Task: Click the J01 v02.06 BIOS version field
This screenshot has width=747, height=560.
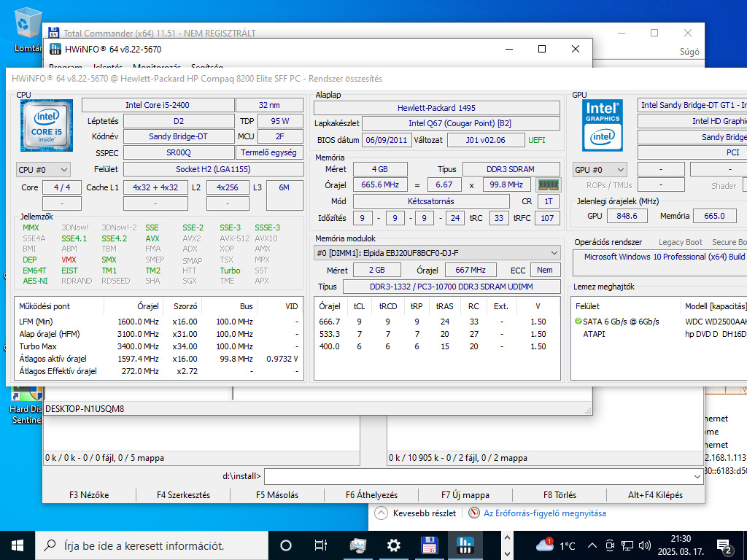Action: point(485,141)
